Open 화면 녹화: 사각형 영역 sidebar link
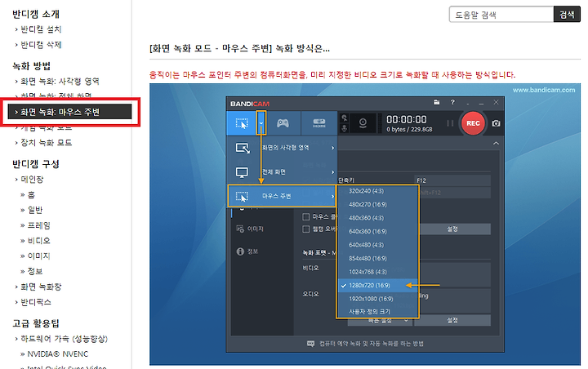The height and width of the screenshot is (369, 588). point(60,81)
